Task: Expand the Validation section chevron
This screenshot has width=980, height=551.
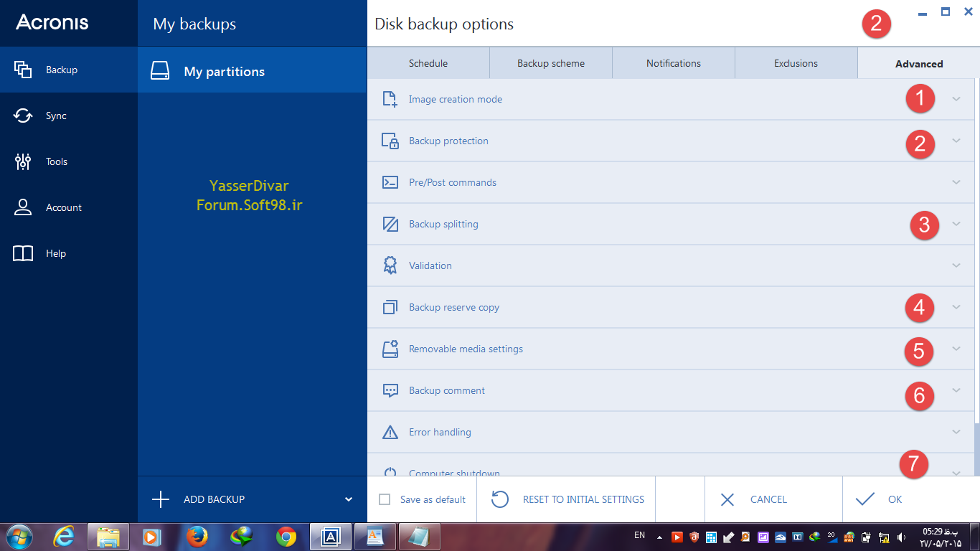Action: click(956, 265)
